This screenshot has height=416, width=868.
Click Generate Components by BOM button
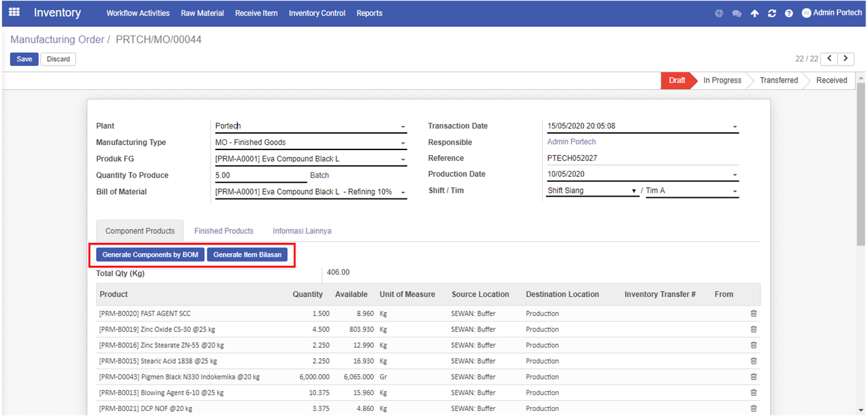(151, 254)
